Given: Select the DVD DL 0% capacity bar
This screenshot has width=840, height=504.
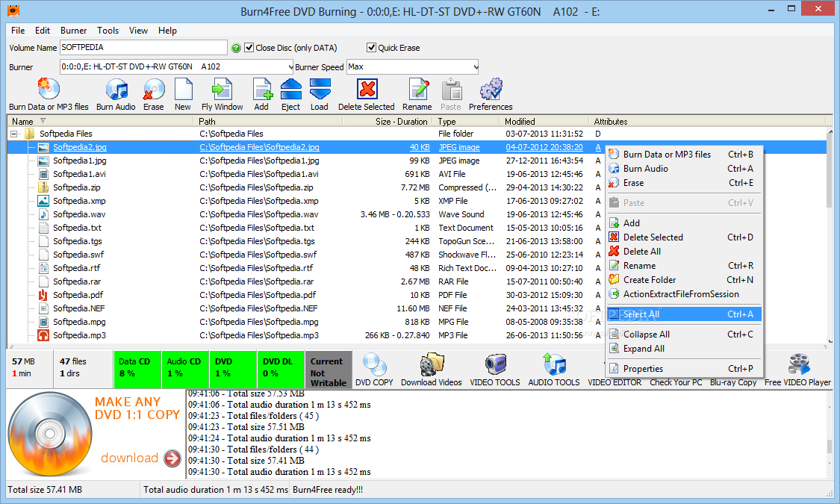Looking at the screenshot, I should coord(280,369).
